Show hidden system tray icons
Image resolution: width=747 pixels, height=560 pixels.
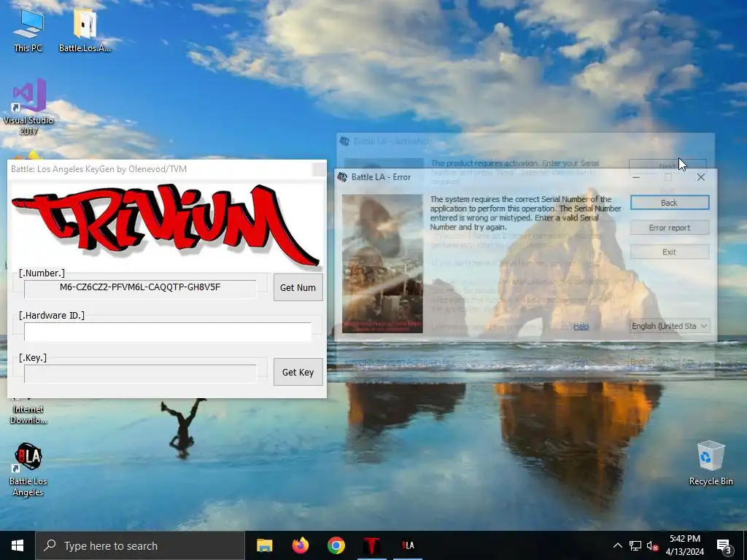point(617,545)
